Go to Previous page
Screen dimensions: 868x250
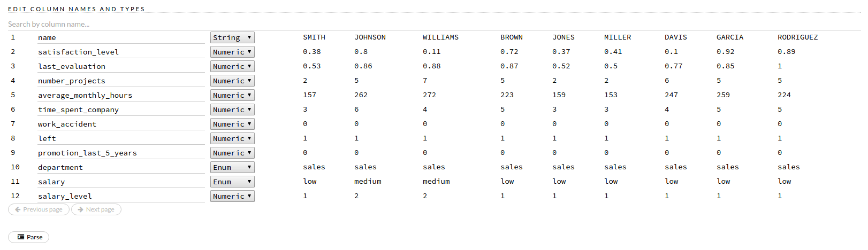(x=39, y=209)
